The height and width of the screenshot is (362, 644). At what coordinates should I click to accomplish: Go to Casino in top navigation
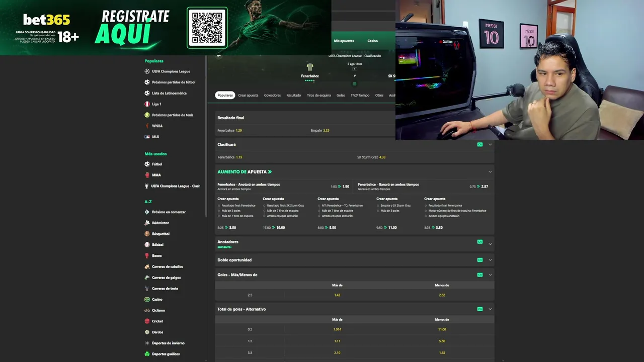373,41
